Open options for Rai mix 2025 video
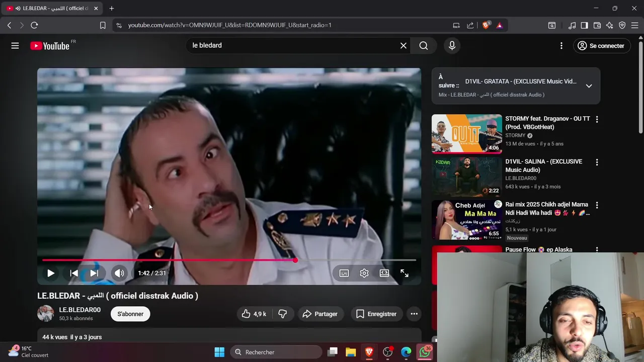 click(597, 206)
